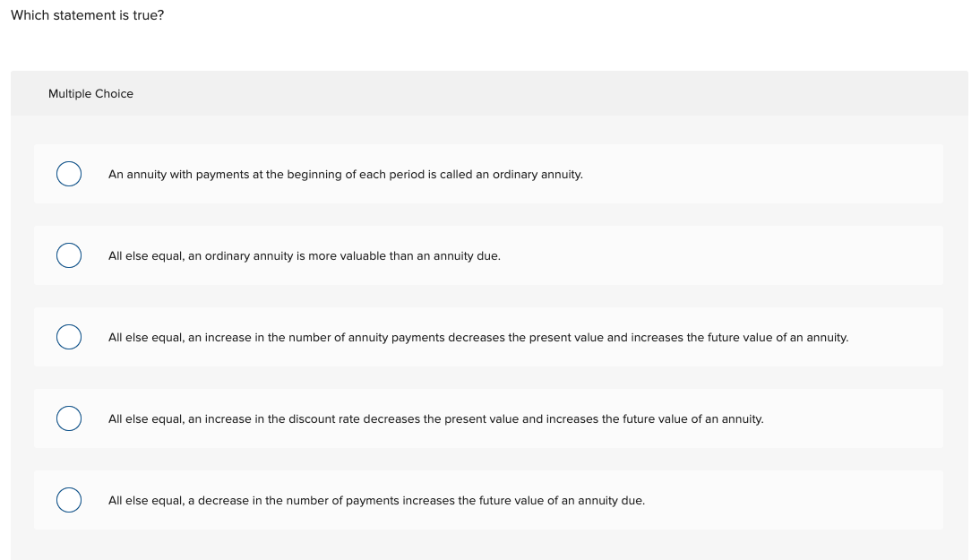
Task: Click the white row containing the second answer
Action: tap(489, 255)
